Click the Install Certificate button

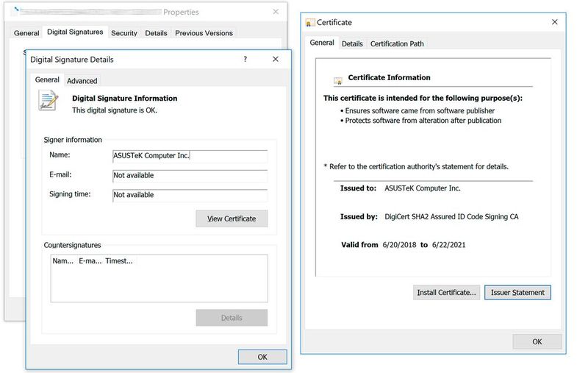tap(446, 292)
